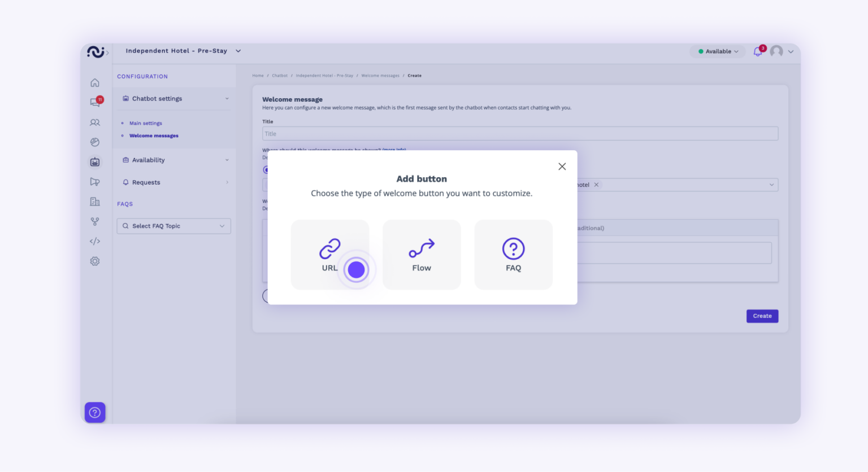This screenshot has width=868, height=472.
Task: Choose the Flow button type card
Action: tap(422, 254)
